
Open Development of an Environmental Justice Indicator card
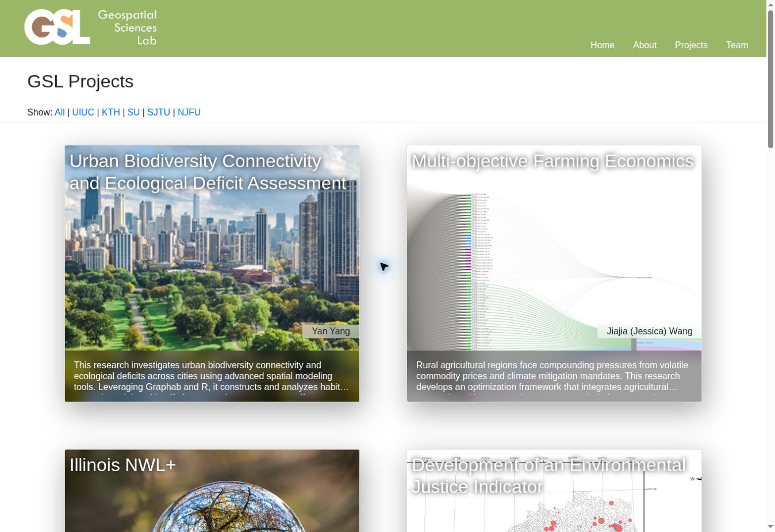[554, 491]
